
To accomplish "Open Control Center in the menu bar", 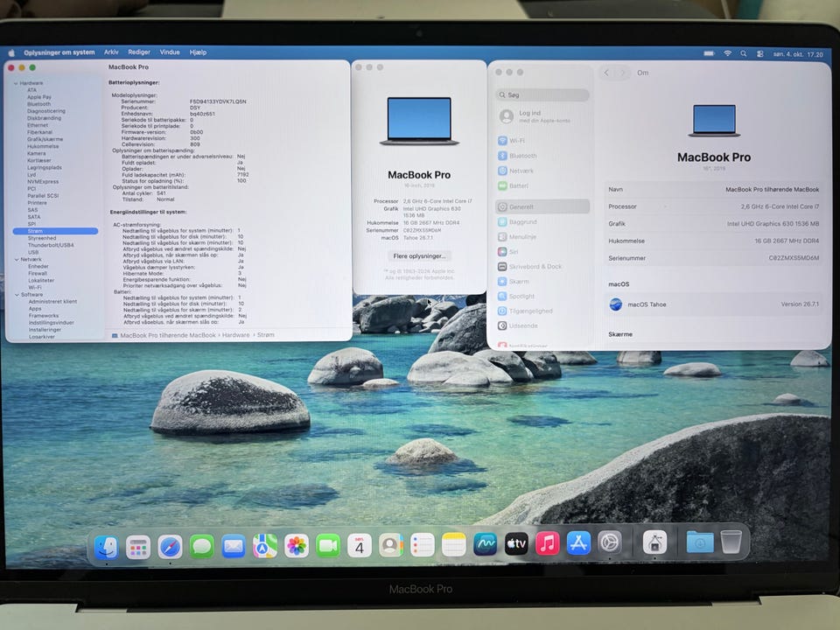I will [x=760, y=53].
